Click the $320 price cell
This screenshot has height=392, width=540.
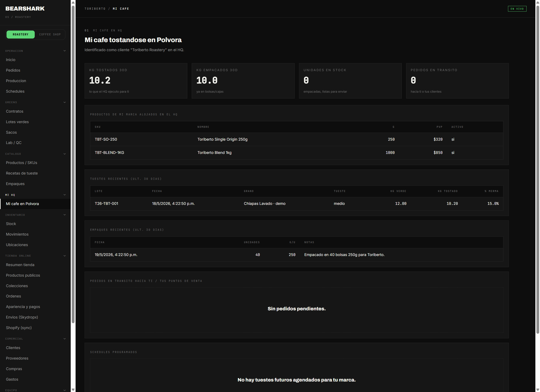coord(438,139)
